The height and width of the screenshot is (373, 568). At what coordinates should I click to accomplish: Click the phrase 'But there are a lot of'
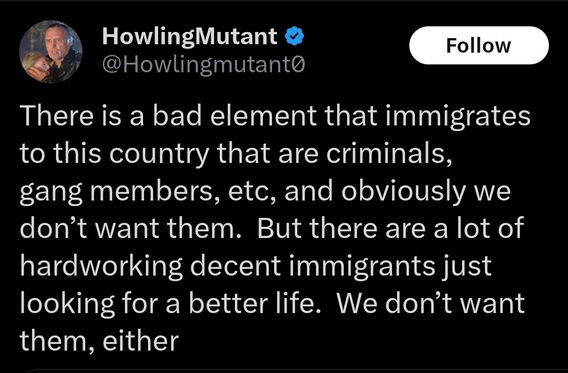[390, 228]
